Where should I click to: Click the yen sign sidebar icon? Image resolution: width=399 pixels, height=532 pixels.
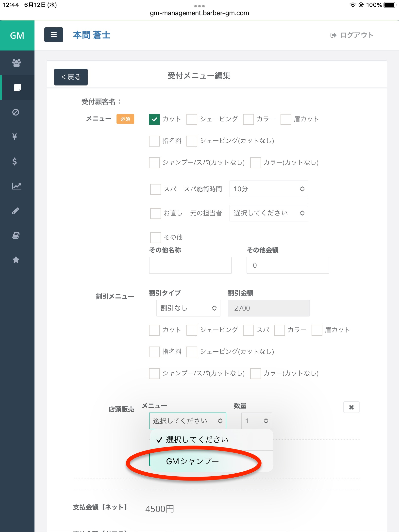pyautogui.click(x=15, y=136)
